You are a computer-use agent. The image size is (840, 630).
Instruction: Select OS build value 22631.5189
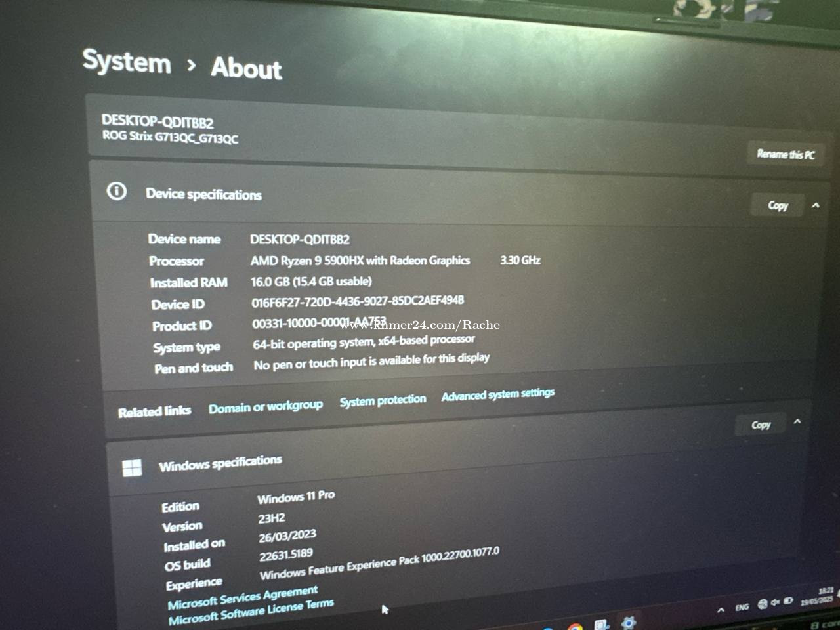click(x=286, y=555)
